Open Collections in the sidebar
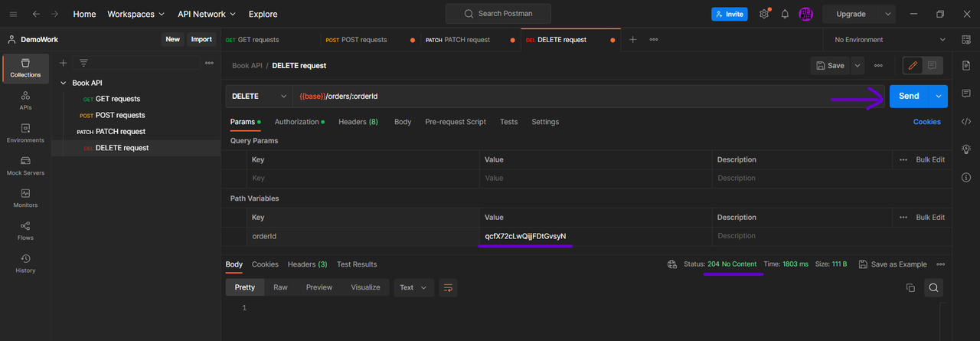The width and height of the screenshot is (980, 341). pos(25,67)
